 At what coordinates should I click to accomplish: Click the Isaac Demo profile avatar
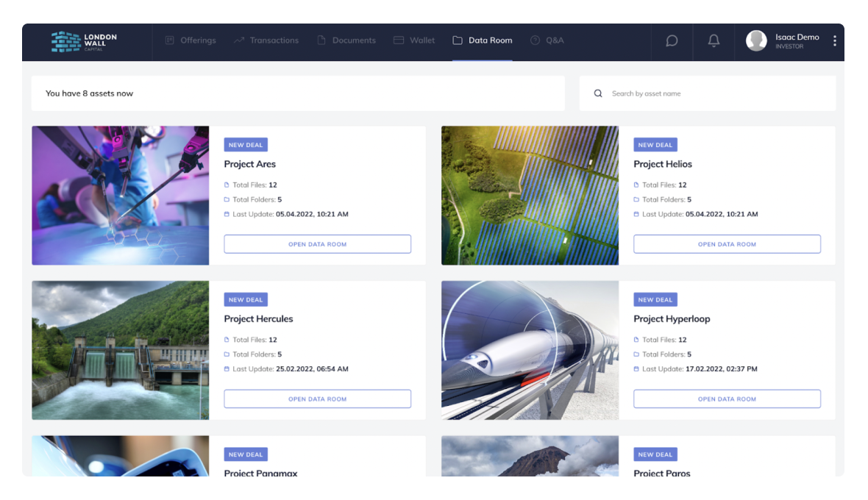click(x=756, y=41)
